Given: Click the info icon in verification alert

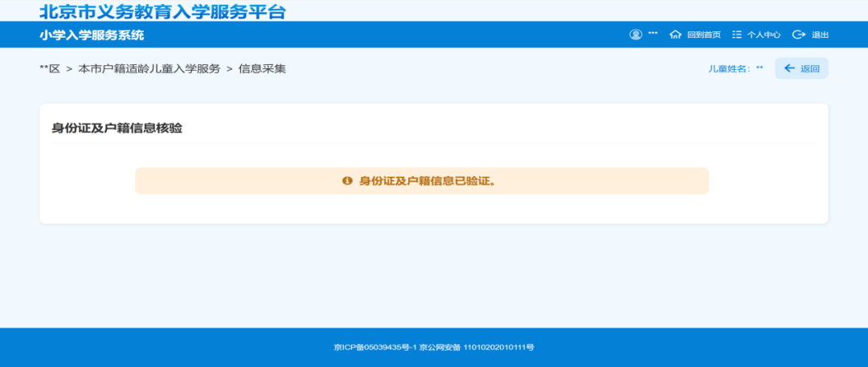Looking at the screenshot, I should (347, 181).
